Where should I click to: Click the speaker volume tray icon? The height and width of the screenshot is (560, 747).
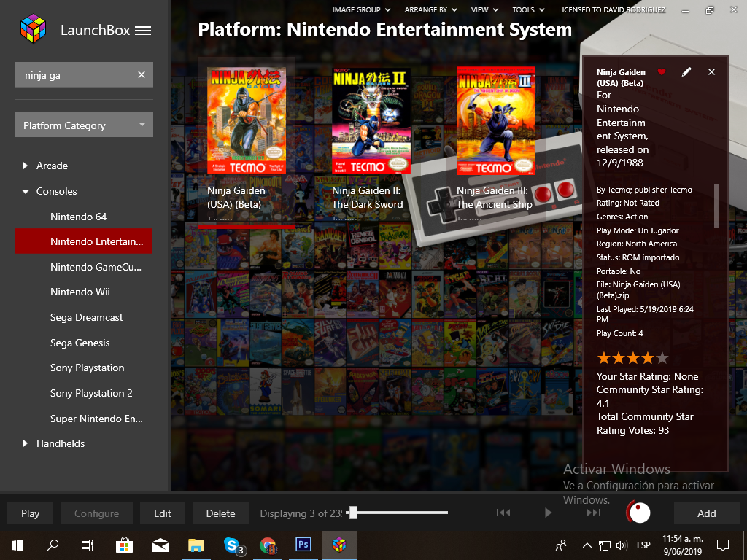[622, 545]
